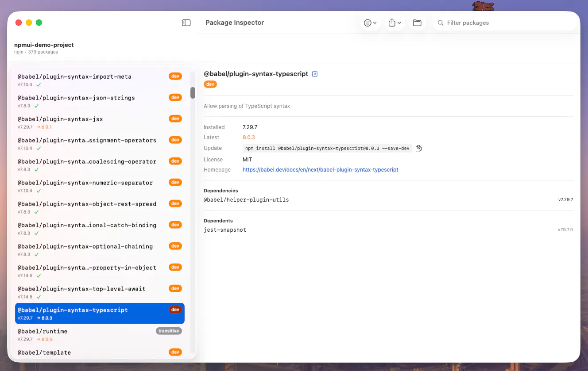Select @babel/plugin-syntax-jsx in list
Image resolution: width=588 pixels, height=371 pixels.
click(x=100, y=122)
